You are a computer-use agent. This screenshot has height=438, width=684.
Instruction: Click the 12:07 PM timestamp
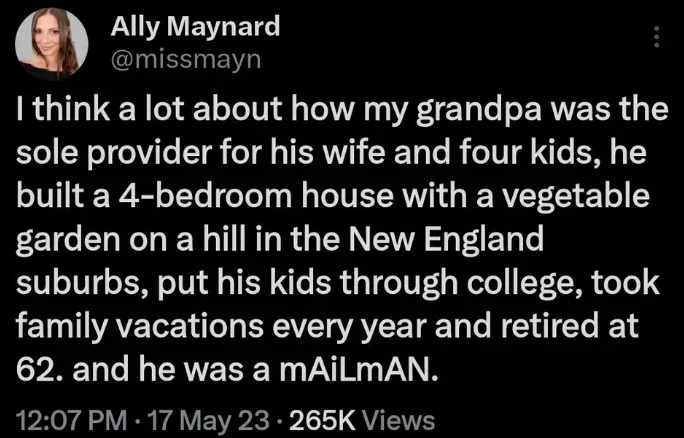tap(72, 421)
